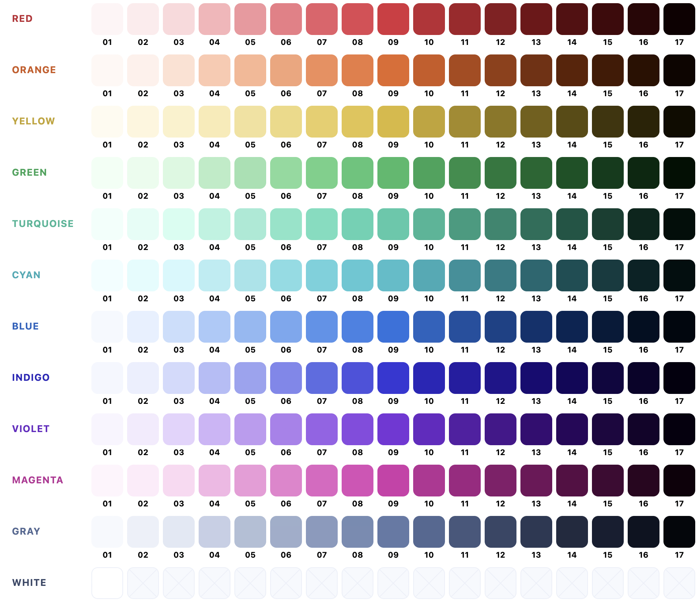Select the Gray 17 swatch
700x601 pixels.
[679, 532]
